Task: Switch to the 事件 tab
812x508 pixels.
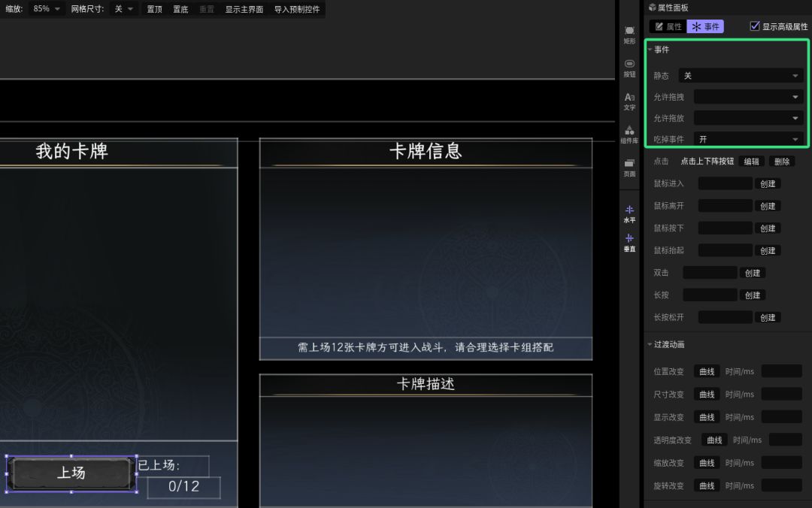Action: [x=705, y=26]
